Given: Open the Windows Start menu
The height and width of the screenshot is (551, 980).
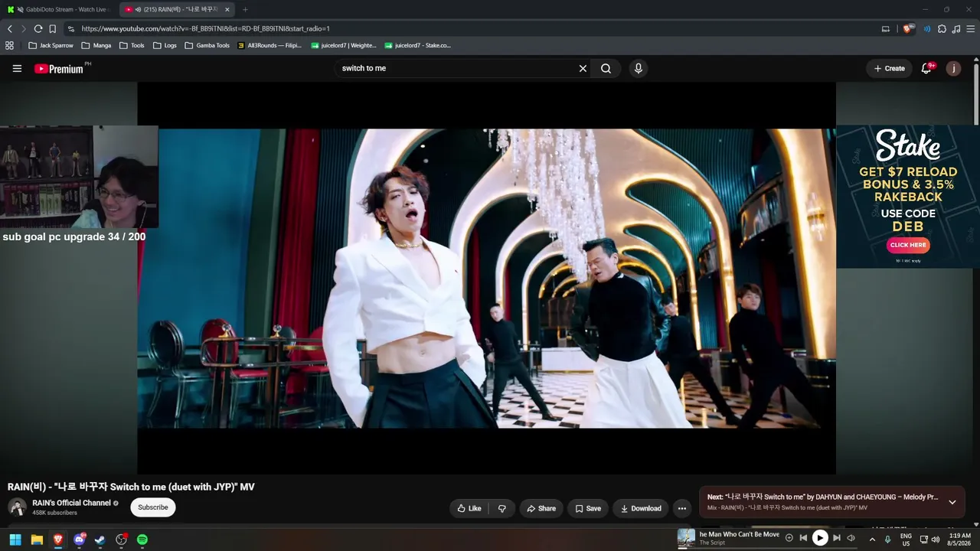Looking at the screenshot, I should coord(15,540).
